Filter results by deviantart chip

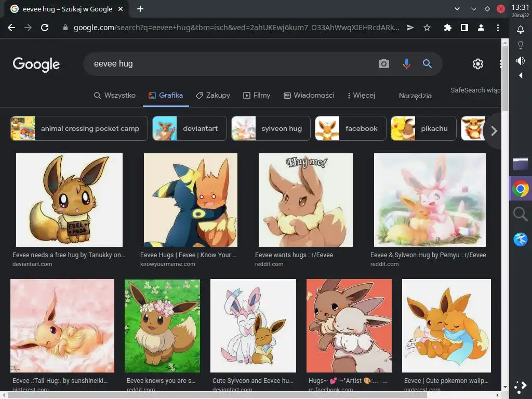pos(190,128)
